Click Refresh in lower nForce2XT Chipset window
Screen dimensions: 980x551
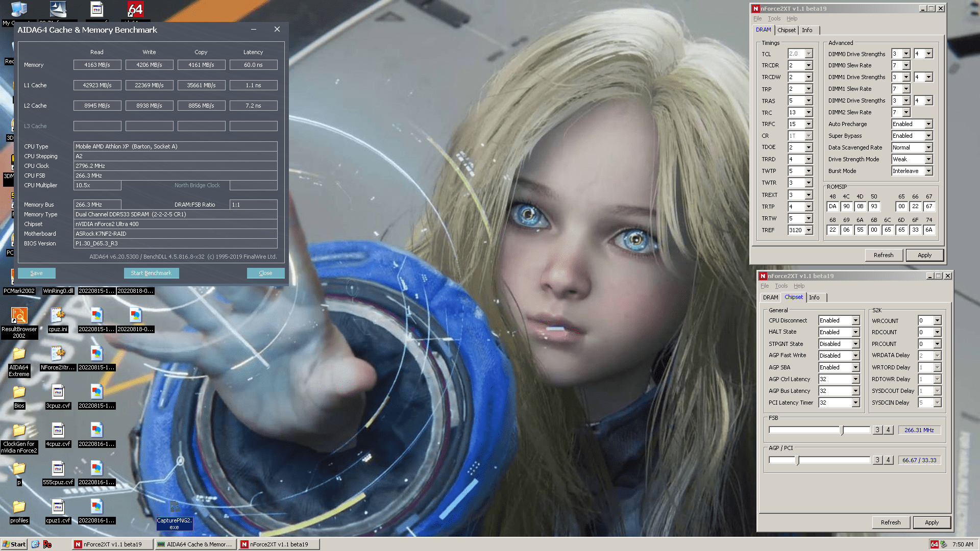(890, 522)
